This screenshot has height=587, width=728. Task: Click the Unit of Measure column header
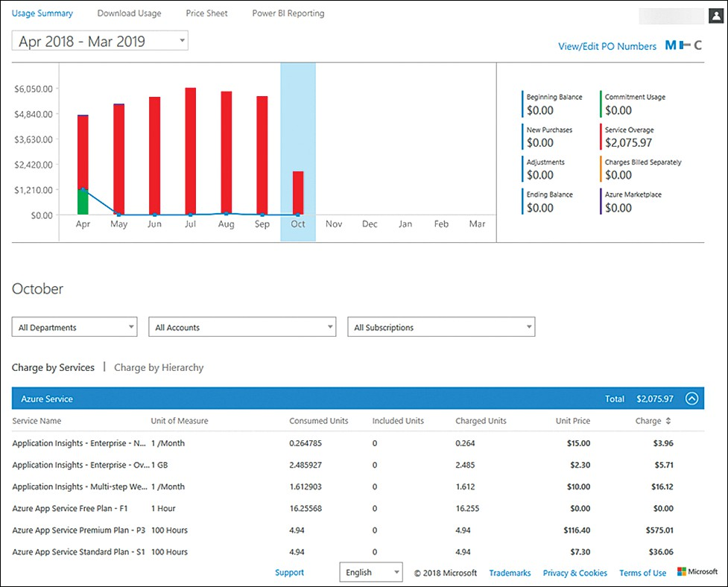pyautogui.click(x=180, y=421)
